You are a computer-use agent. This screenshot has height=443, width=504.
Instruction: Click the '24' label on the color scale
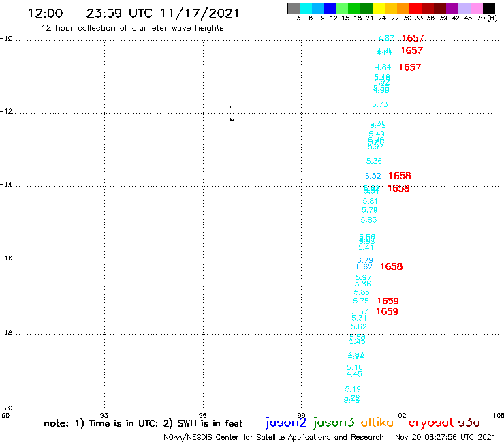(x=382, y=18)
